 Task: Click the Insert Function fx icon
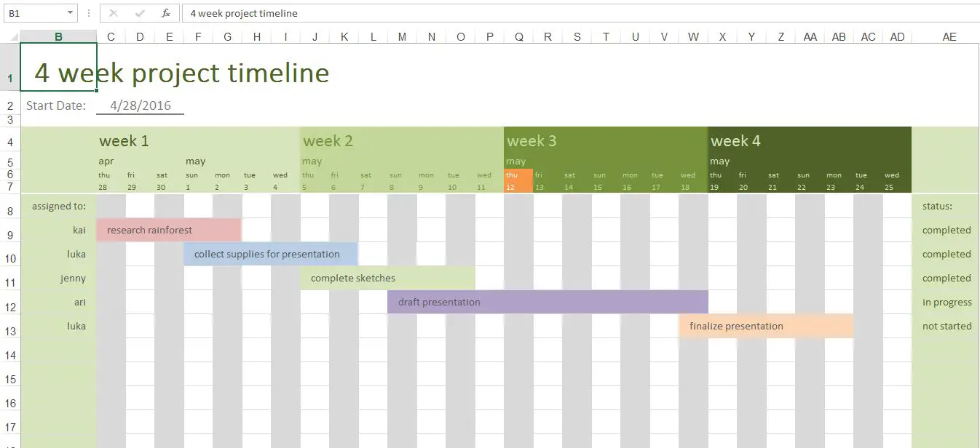pyautogui.click(x=166, y=13)
